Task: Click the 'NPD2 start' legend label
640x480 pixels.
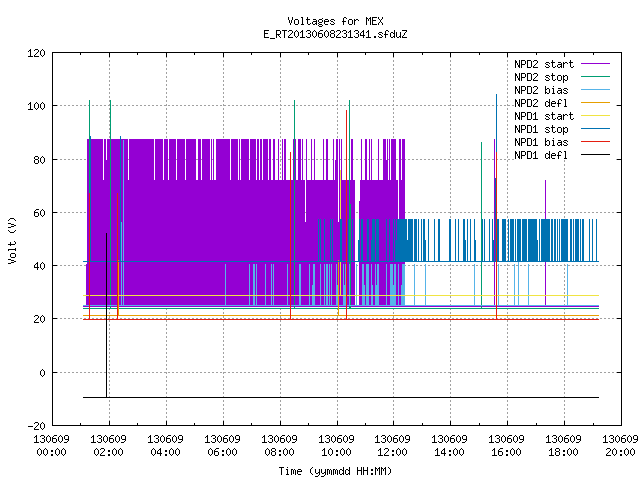Action: tap(544, 64)
